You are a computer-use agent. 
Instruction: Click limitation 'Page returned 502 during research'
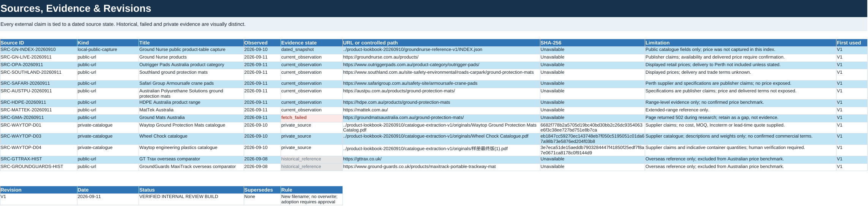pyautogui.click(x=740, y=118)
